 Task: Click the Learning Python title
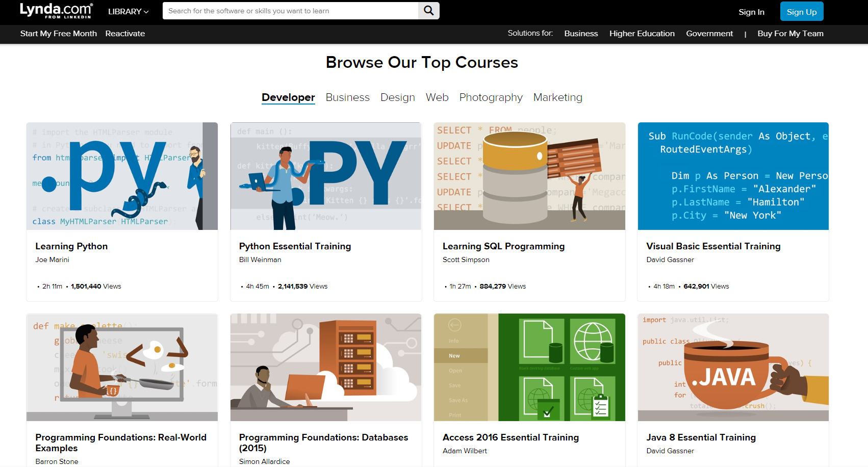[x=71, y=246]
